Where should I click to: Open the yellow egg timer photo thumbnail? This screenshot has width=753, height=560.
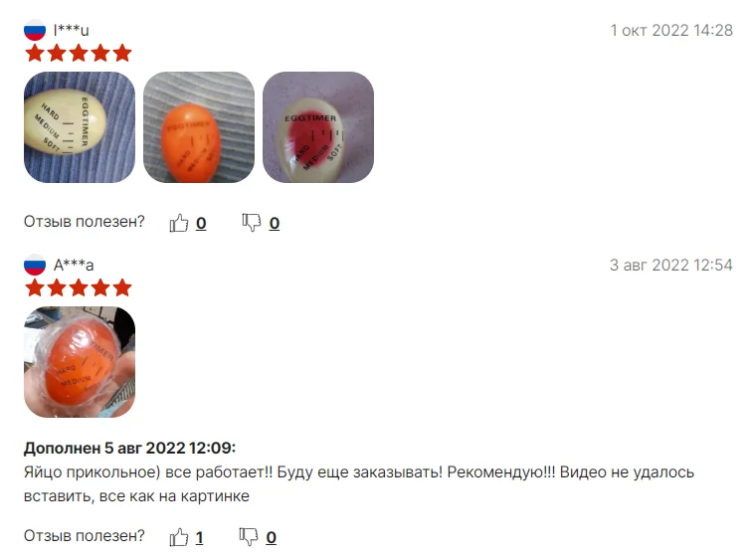pyautogui.click(x=80, y=127)
